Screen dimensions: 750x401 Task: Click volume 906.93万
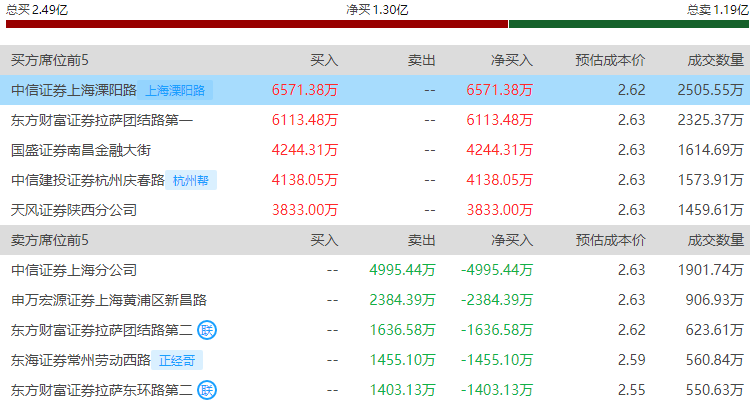pyautogui.click(x=715, y=300)
